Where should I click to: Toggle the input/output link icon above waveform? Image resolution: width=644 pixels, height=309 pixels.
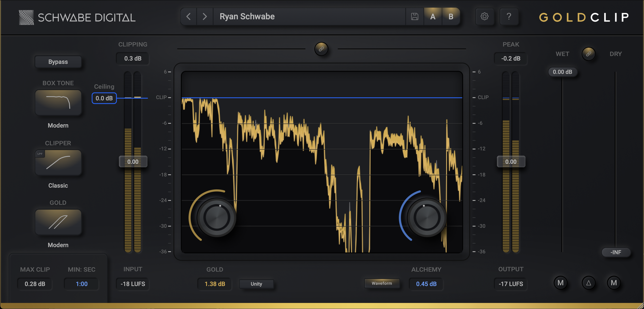point(321,49)
